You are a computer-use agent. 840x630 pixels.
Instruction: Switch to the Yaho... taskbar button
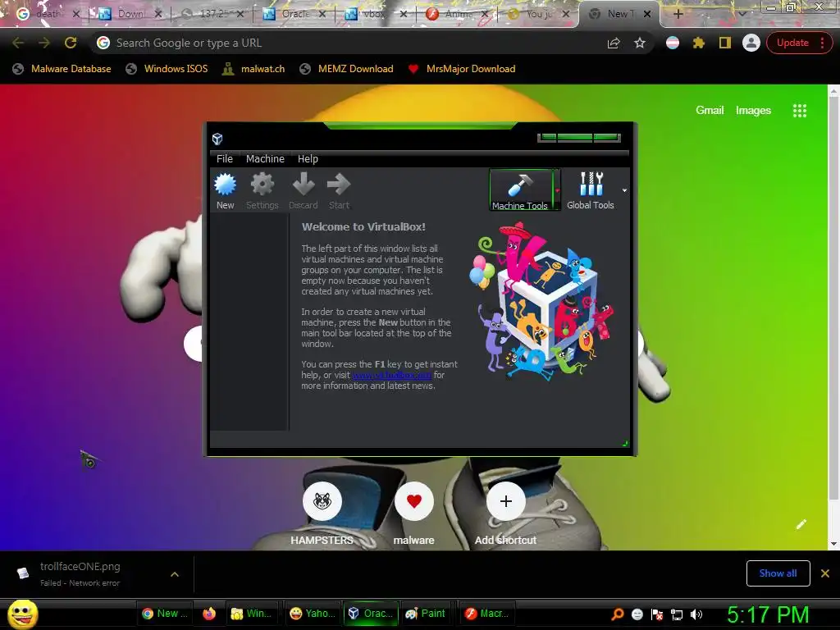[x=312, y=614]
